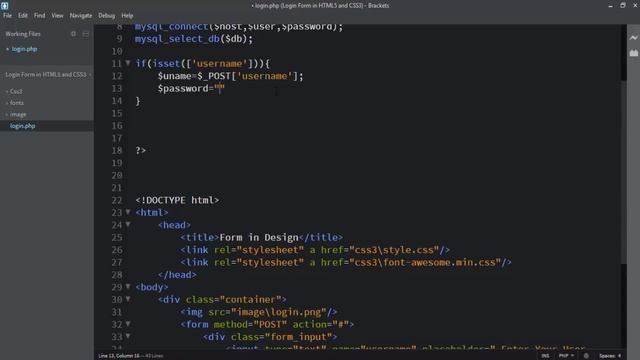
Task: Click the css3\font-awesome.min.css href value
Action: [x=425, y=262]
